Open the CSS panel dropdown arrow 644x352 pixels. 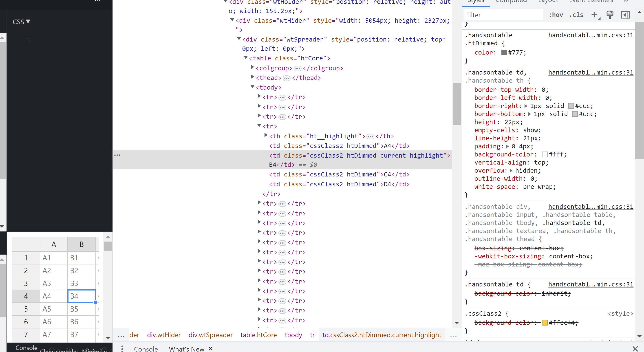pyautogui.click(x=28, y=22)
